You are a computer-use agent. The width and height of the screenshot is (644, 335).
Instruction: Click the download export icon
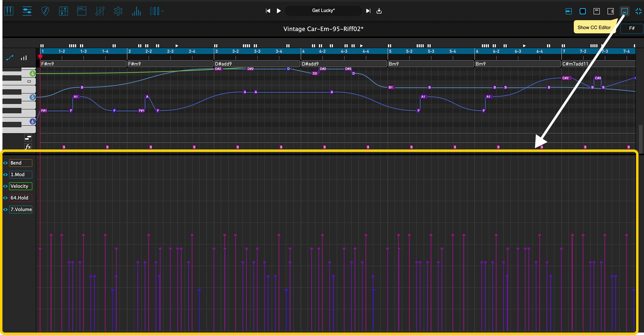tap(379, 11)
